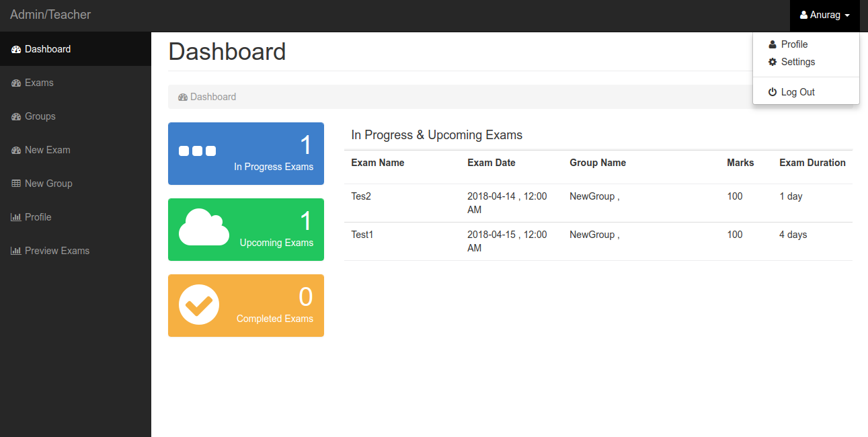
Task: Choose Profile from the user dropdown
Action: tap(805, 44)
